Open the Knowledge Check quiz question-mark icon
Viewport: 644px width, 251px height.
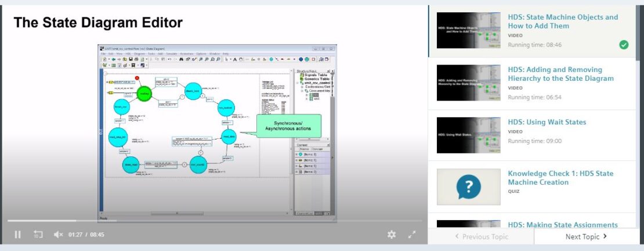point(468,187)
